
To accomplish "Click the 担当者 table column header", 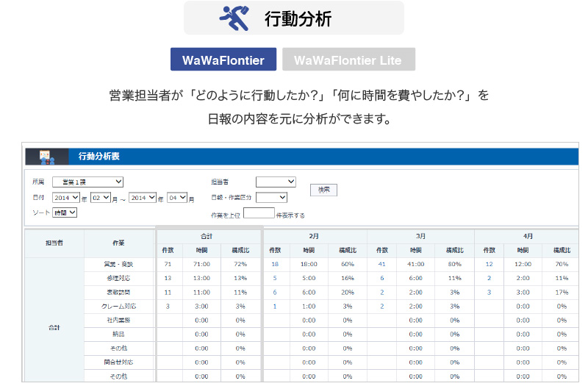I will pos(54,243).
